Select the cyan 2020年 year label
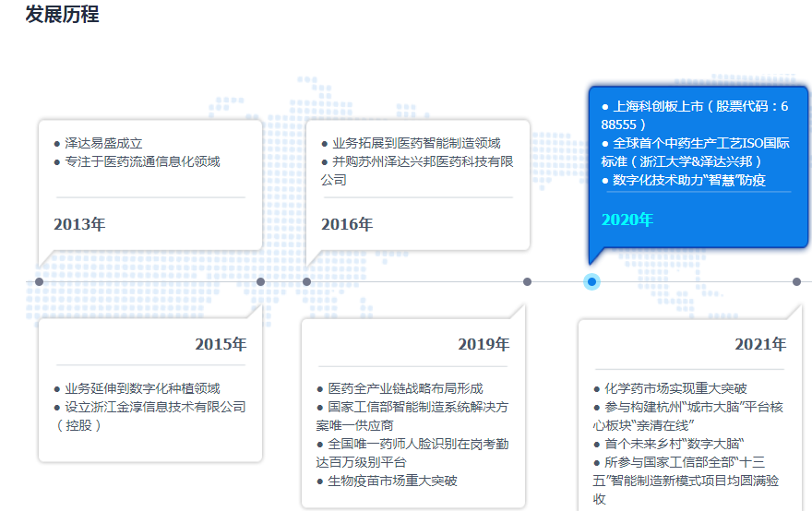812x511 pixels. tap(627, 220)
